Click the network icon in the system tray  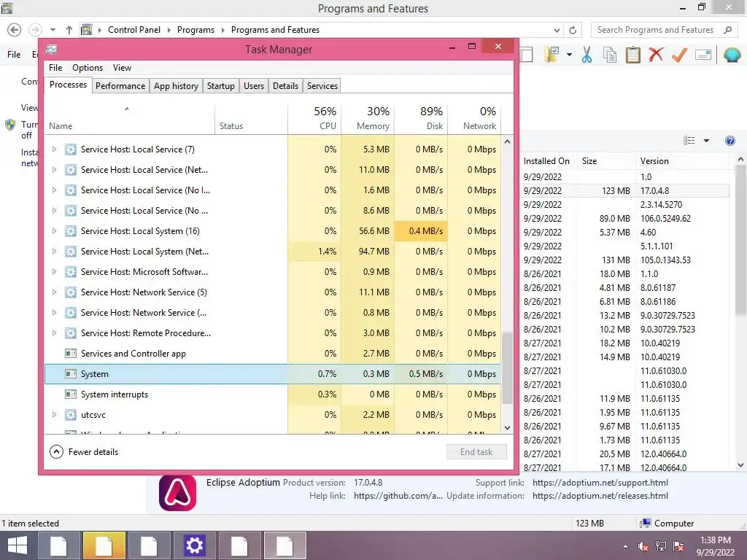click(x=661, y=546)
